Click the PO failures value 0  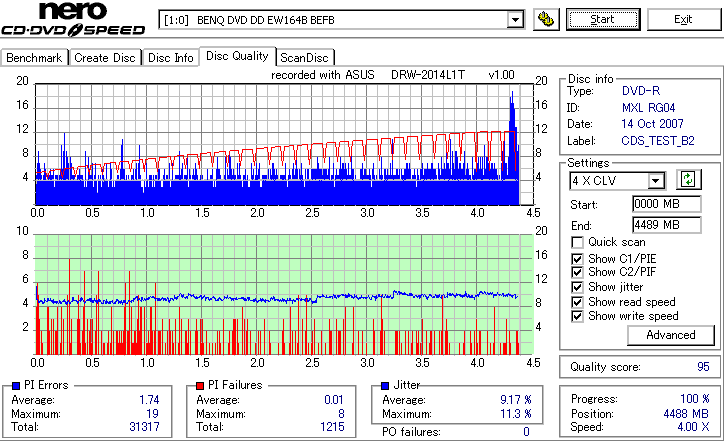tap(526, 432)
